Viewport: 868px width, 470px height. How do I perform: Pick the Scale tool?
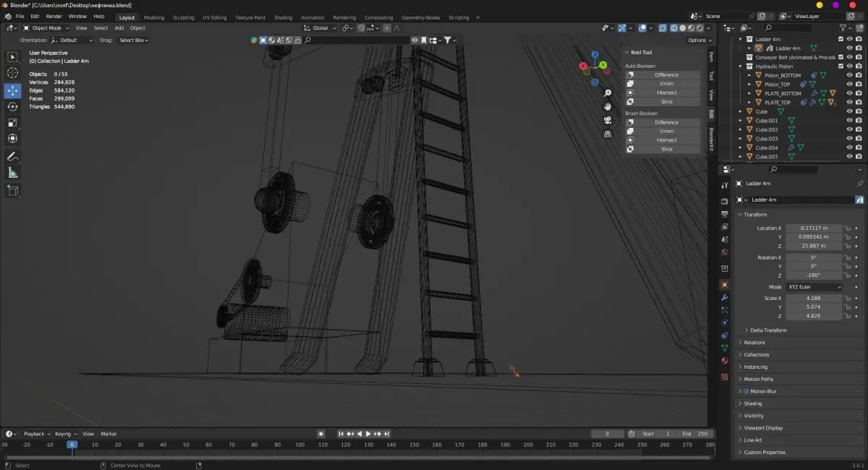12,122
